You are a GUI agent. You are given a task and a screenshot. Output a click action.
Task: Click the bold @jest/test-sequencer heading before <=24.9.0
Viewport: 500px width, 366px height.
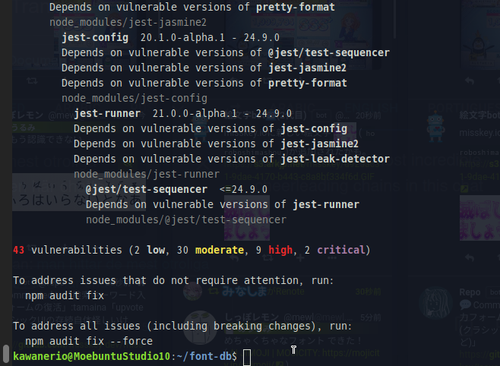coord(146,189)
